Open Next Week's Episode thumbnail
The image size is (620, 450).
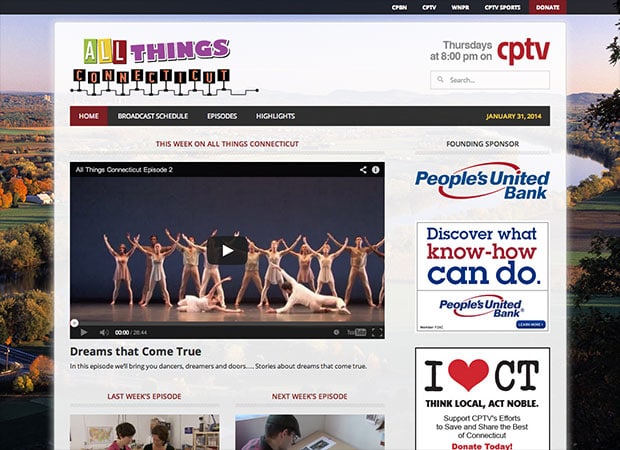(310, 432)
